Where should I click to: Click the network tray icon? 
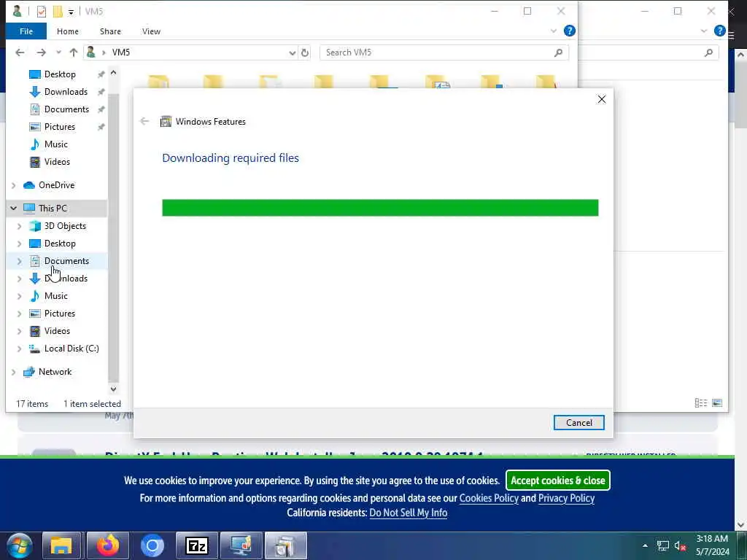tap(662, 545)
